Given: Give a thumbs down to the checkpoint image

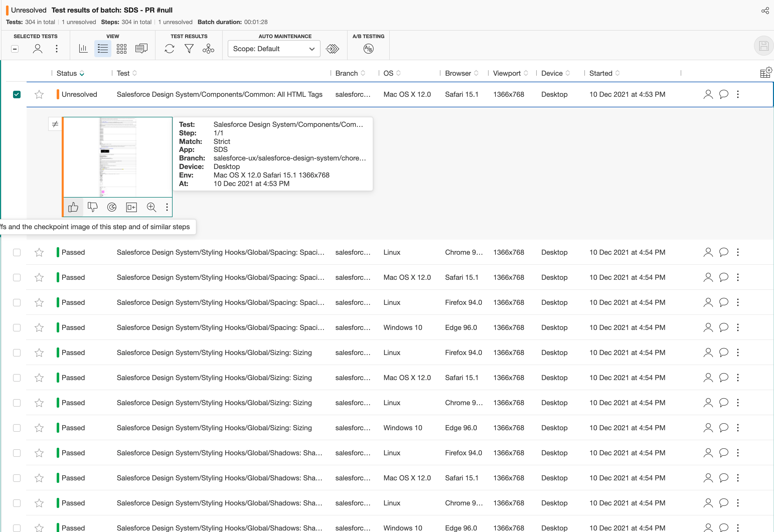Looking at the screenshot, I should click(92, 207).
